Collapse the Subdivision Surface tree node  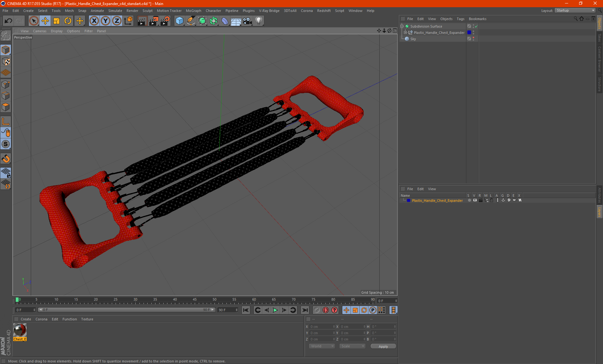402,26
